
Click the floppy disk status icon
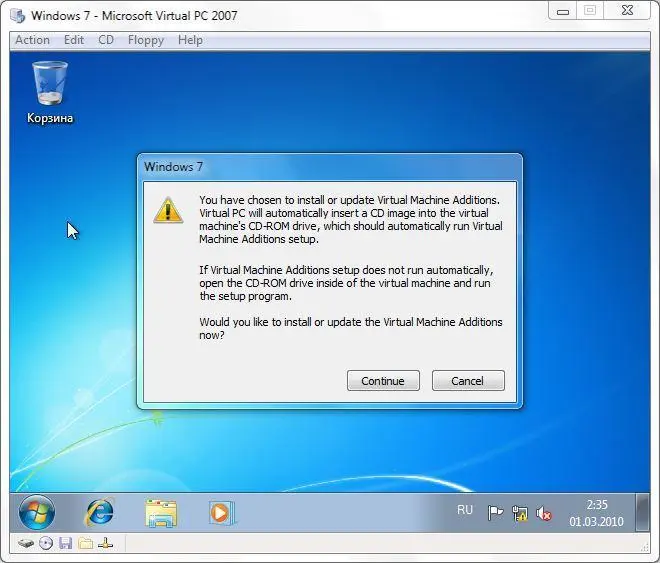coord(65,543)
